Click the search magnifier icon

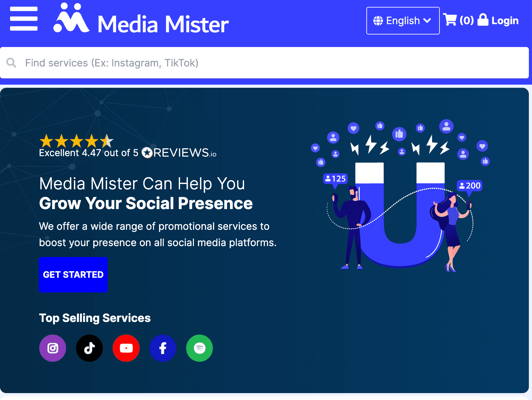pos(12,63)
